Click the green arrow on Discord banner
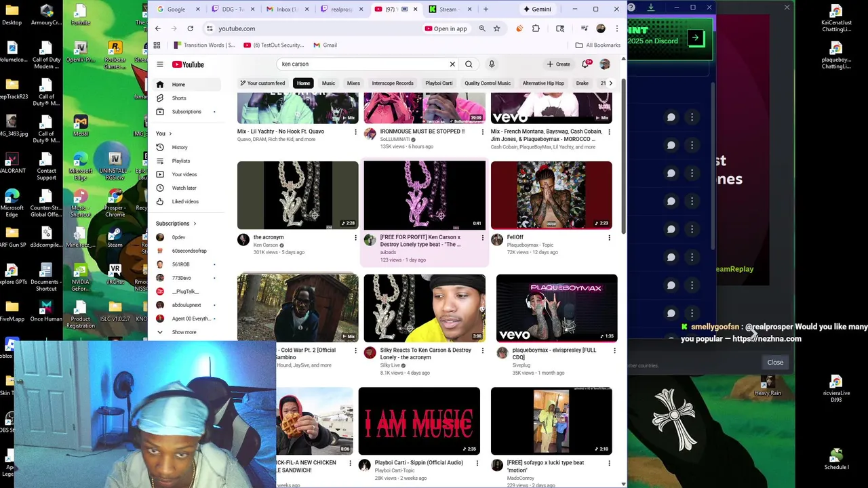 click(695, 38)
